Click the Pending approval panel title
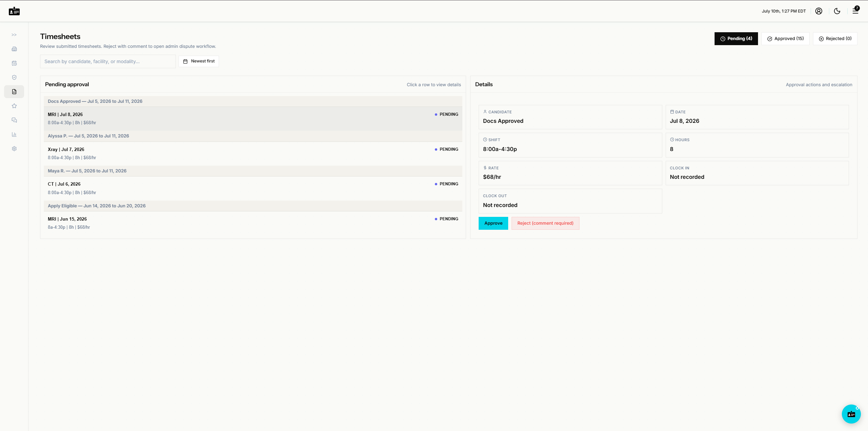The height and width of the screenshot is (431, 868). [67, 85]
